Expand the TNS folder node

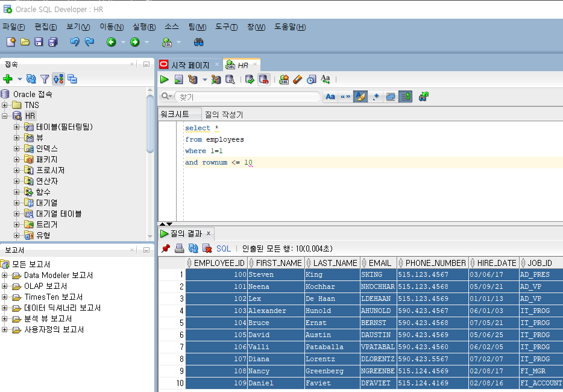click(x=5, y=105)
